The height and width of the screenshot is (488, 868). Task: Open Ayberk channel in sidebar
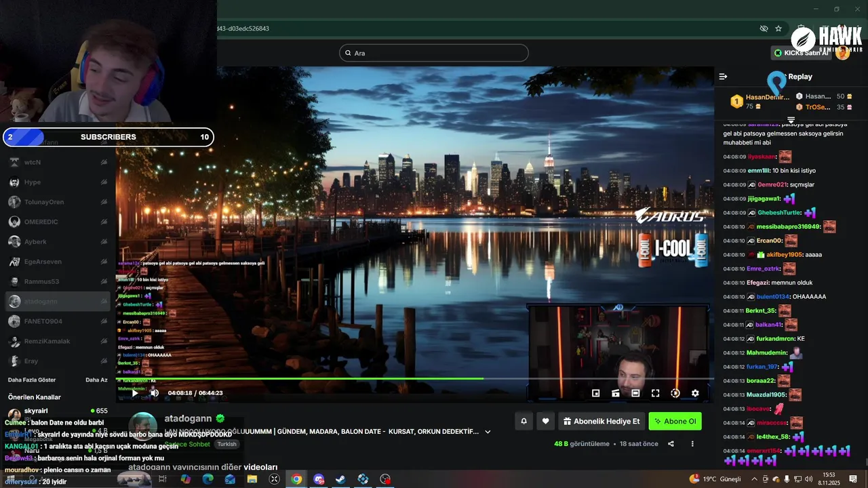coord(58,242)
